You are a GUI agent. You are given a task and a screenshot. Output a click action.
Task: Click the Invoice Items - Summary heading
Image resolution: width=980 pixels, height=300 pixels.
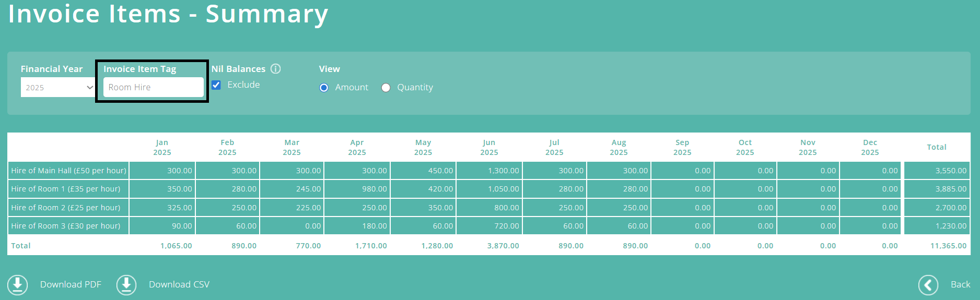click(x=168, y=14)
